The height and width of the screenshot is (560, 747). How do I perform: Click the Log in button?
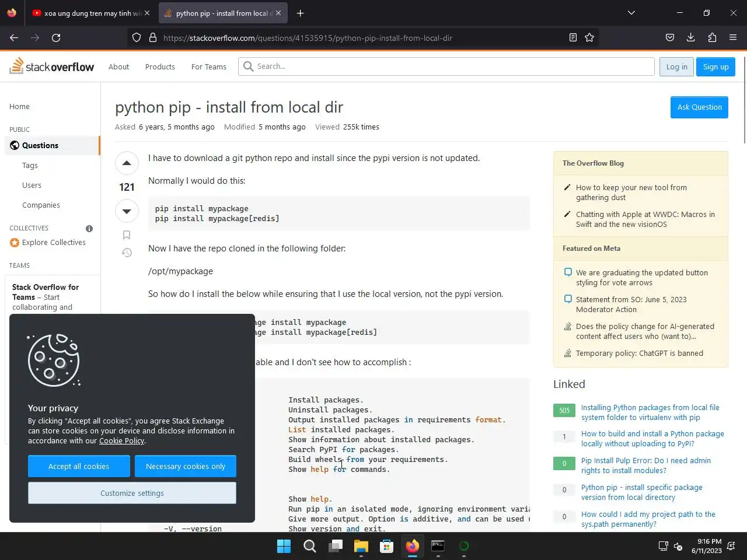click(x=677, y=66)
